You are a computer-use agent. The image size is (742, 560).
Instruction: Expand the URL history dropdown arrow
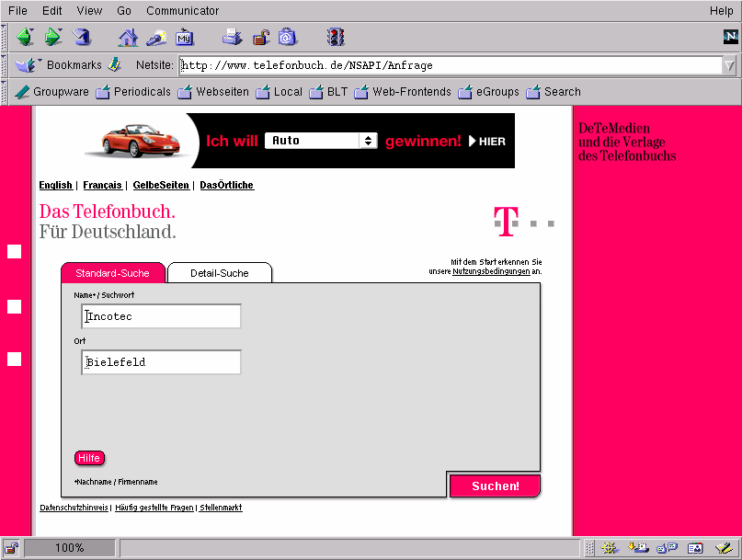pos(730,65)
